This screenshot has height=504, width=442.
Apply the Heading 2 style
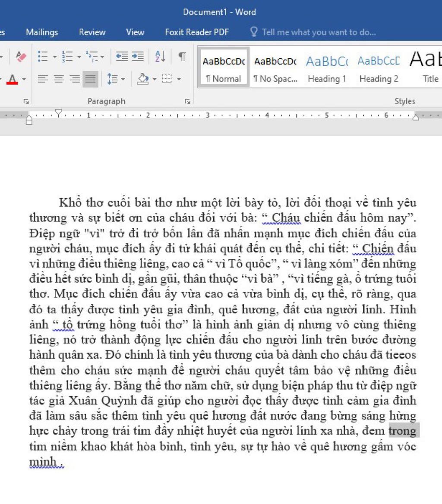pyautogui.click(x=379, y=67)
